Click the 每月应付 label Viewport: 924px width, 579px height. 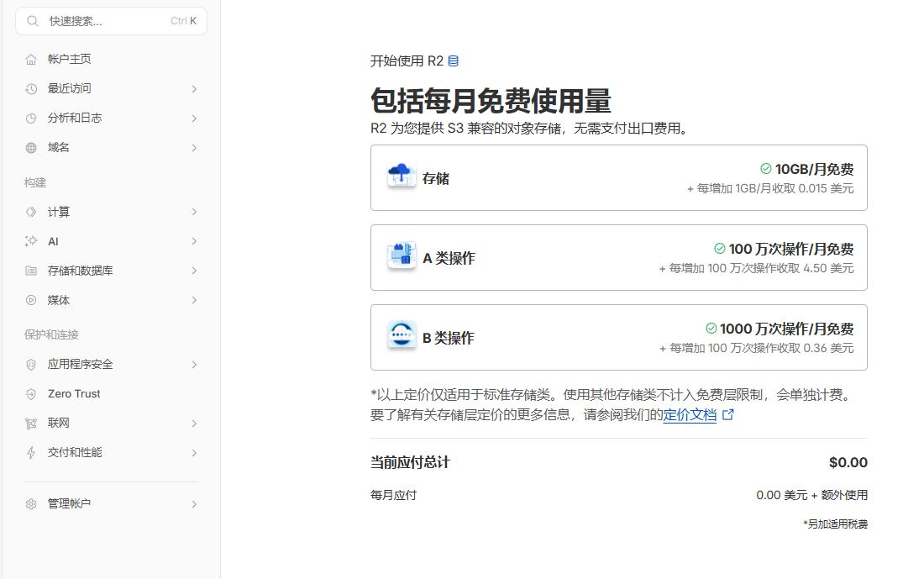pos(393,495)
